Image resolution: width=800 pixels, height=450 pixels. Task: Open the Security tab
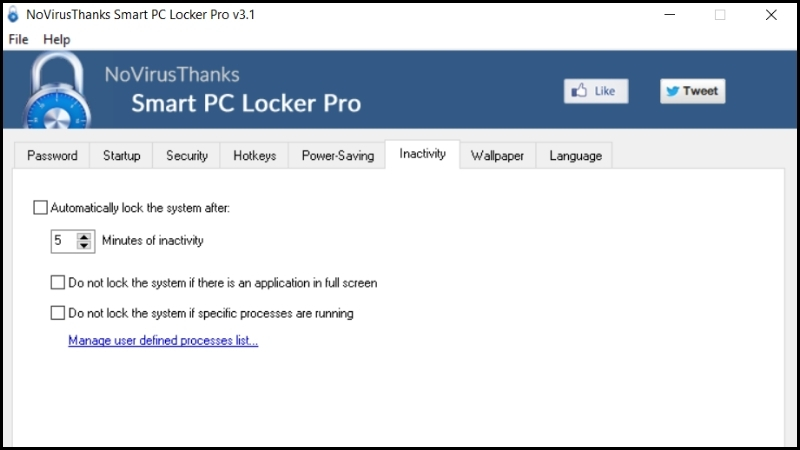click(x=187, y=156)
